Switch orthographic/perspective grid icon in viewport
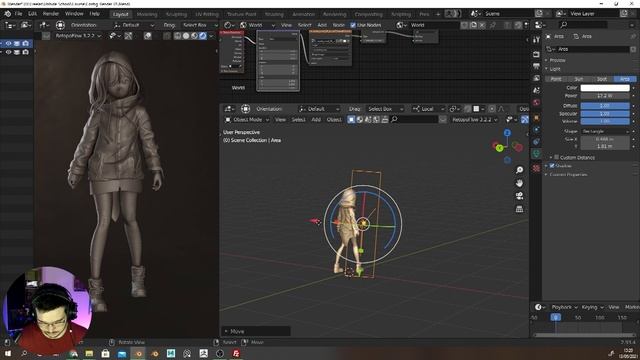 [x=519, y=209]
